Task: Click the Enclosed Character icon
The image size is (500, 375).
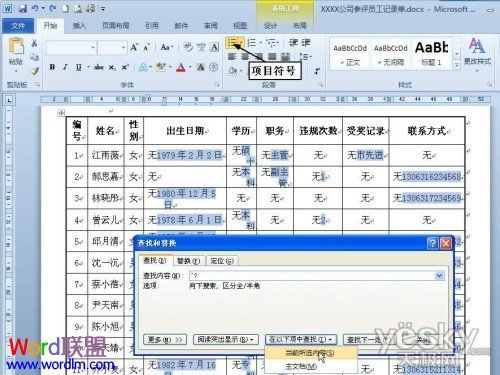Action: 214,68
